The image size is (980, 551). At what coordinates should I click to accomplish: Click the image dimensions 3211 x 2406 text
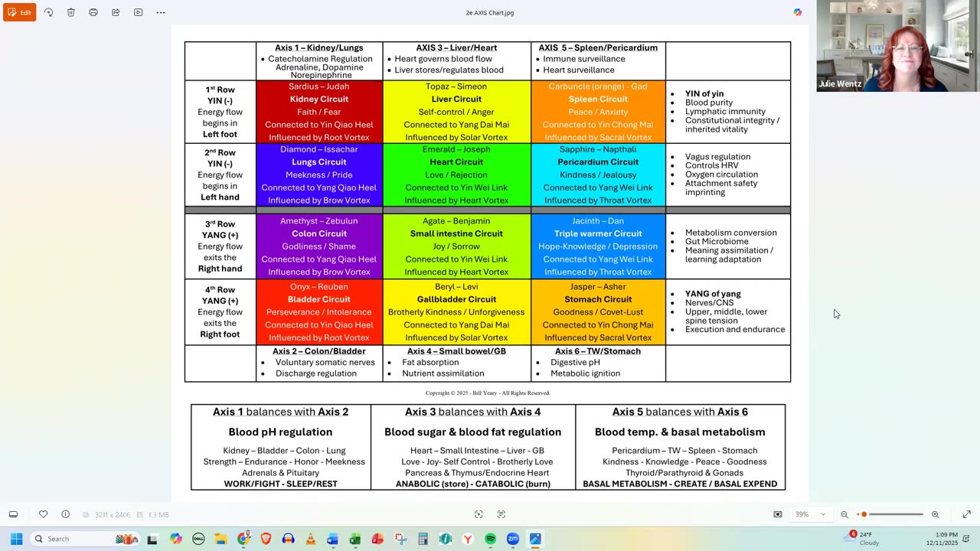[111, 515]
